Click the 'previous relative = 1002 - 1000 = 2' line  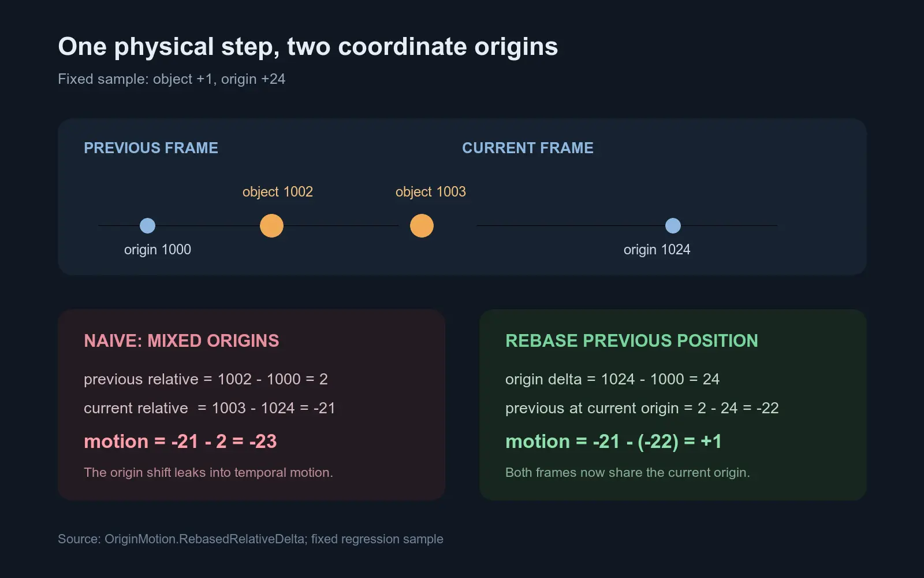206,379
